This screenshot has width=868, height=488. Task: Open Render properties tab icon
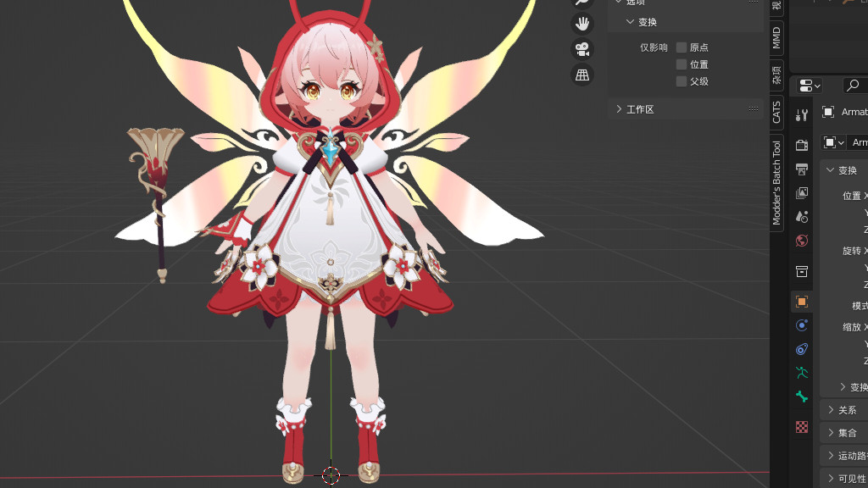(802, 146)
